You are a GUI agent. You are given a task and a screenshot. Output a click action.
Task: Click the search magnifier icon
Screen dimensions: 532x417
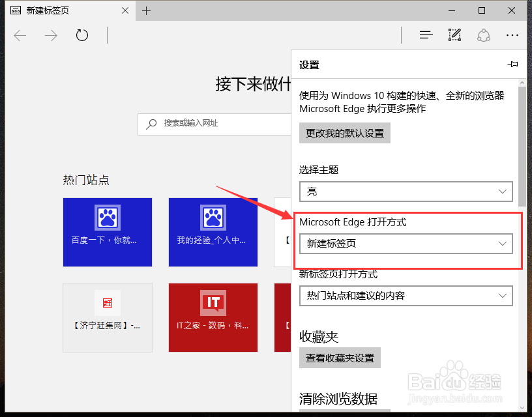[x=151, y=124]
